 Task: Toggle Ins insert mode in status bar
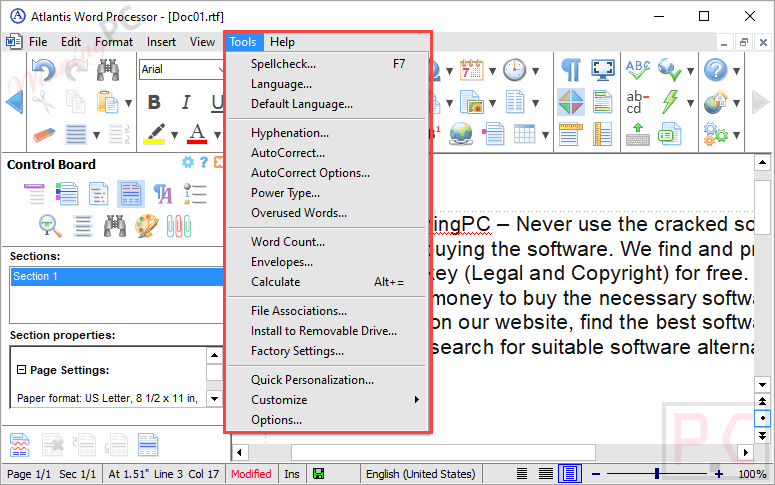(292, 474)
